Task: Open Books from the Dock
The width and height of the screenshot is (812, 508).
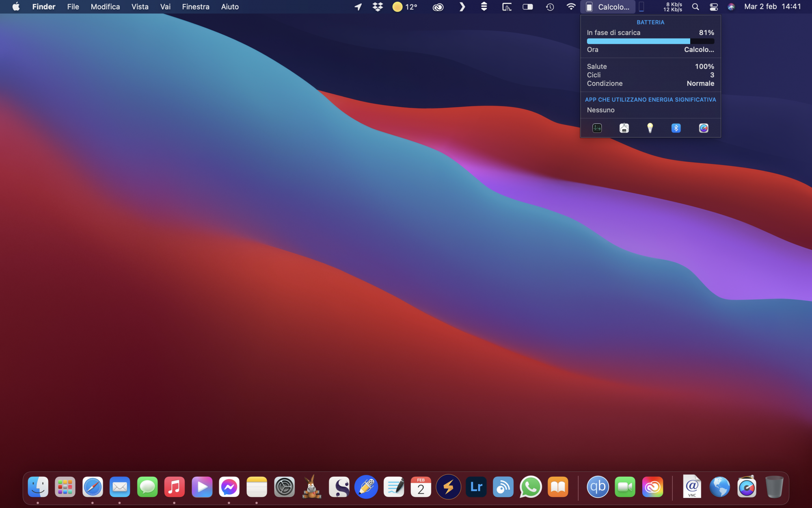Action: (x=558, y=487)
